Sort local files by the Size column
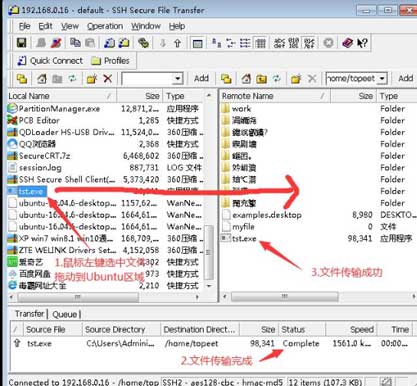This screenshot has width=417, height=386. (x=139, y=96)
